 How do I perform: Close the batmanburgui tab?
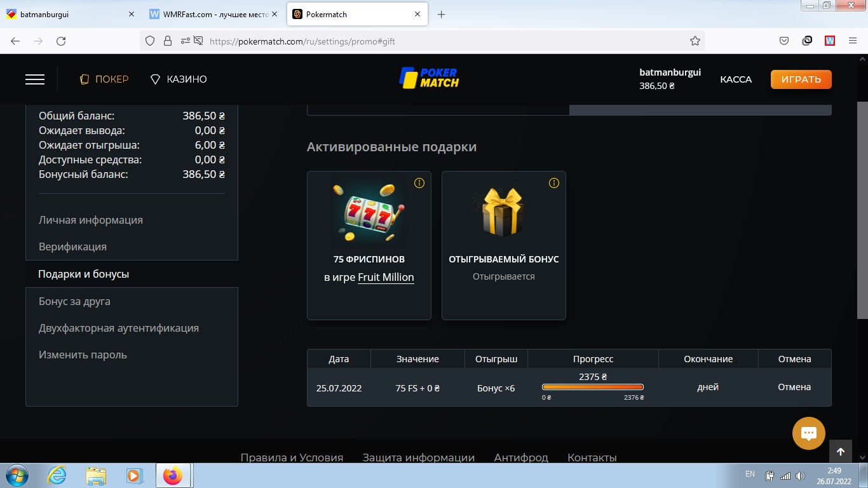point(132,14)
